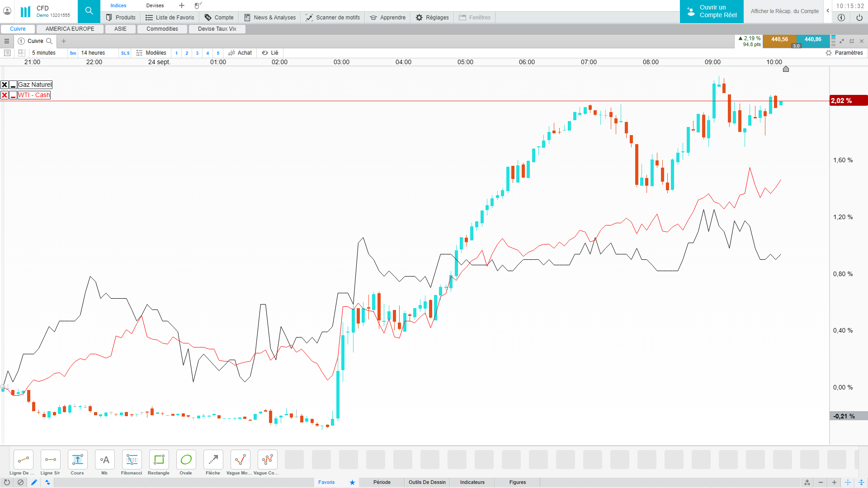Open the 14 heures range dropdown
Image resolution: width=868 pixels, height=488 pixels.
(x=93, y=53)
